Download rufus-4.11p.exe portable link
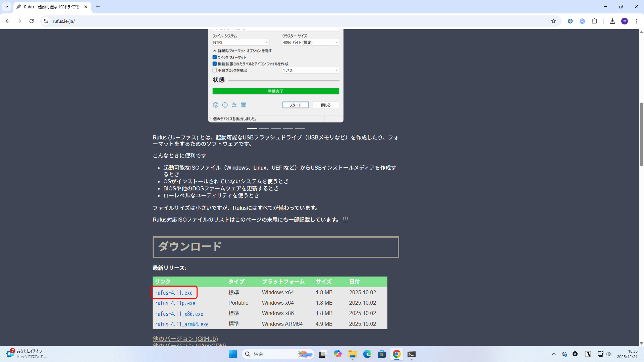Viewport: 644px width, 362px height. tap(175, 303)
